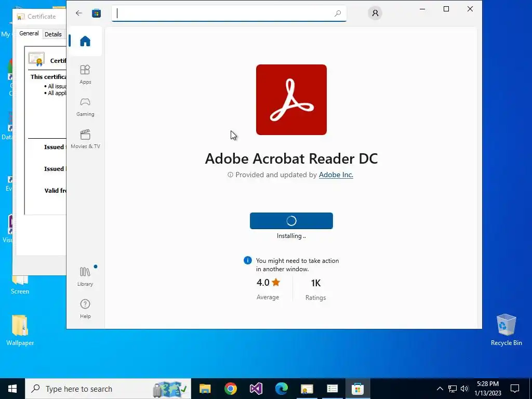Open the notification center icon
Viewport: 532px width, 399px height.
[x=515, y=389]
